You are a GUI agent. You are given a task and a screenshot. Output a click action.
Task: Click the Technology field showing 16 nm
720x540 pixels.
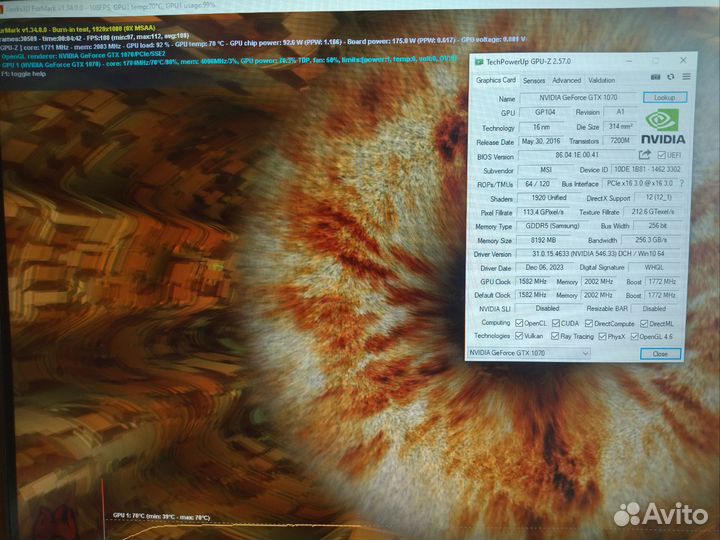pos(541,127)
